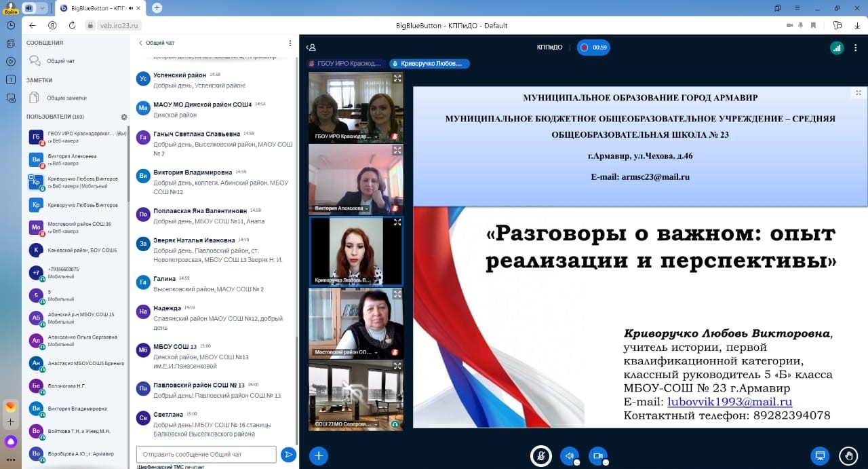Image resolution: width=868 pixels, height=469 pixels.
Task: Select the Мостовский район webcam thumbnail
Action: (356, 323)
